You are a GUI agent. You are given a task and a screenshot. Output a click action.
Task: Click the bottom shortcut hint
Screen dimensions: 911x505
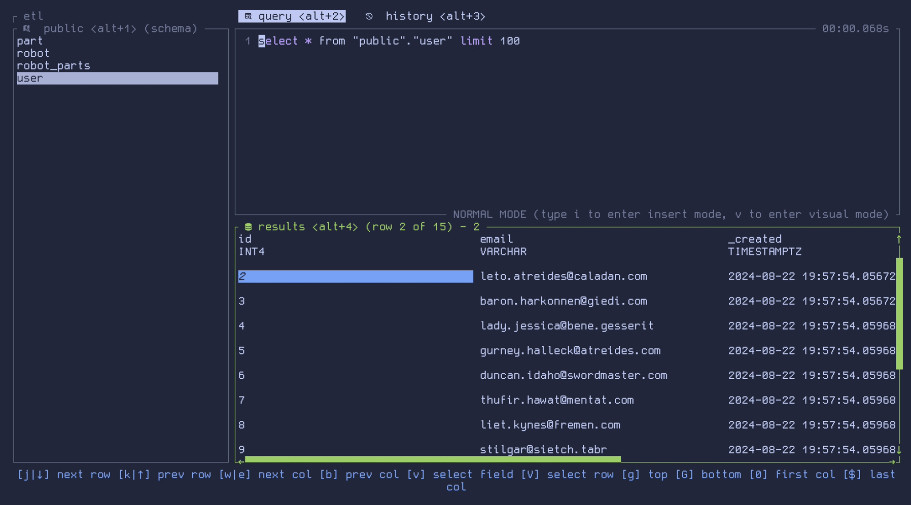[708, 475]
